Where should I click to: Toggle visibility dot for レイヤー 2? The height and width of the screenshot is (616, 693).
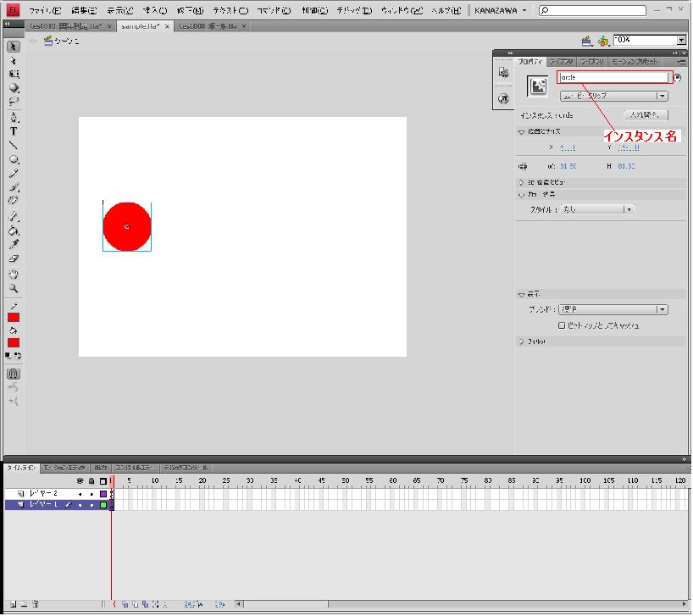[x=80, y=494]
